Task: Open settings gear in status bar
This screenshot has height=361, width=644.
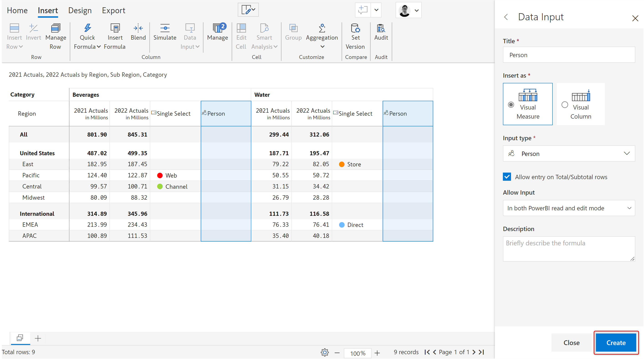Action: [325, 353]
